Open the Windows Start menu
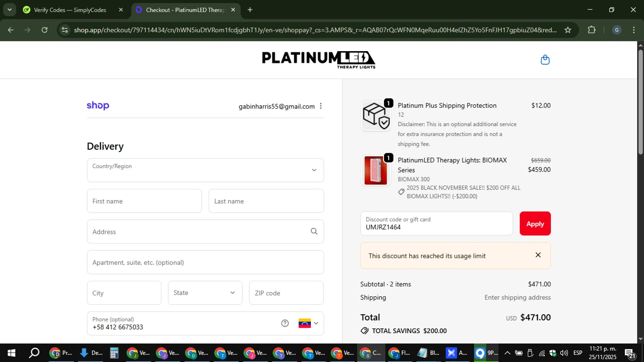This screenshot has height=362, width=644. (12, 353)
